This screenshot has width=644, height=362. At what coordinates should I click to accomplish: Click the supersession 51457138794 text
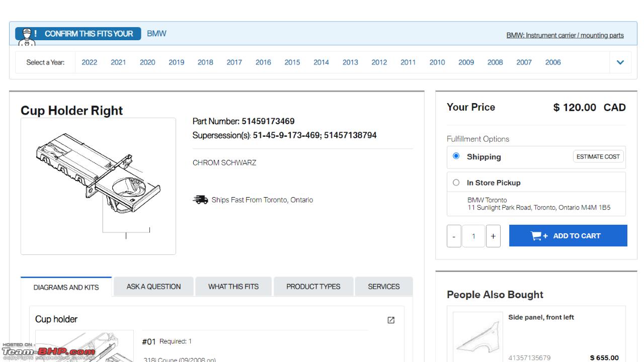point(350,135)
